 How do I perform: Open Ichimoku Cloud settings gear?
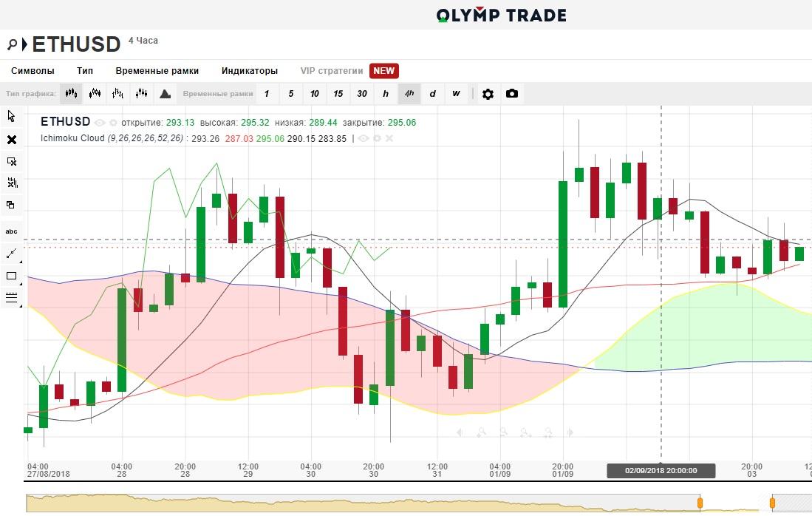point(377,138)
